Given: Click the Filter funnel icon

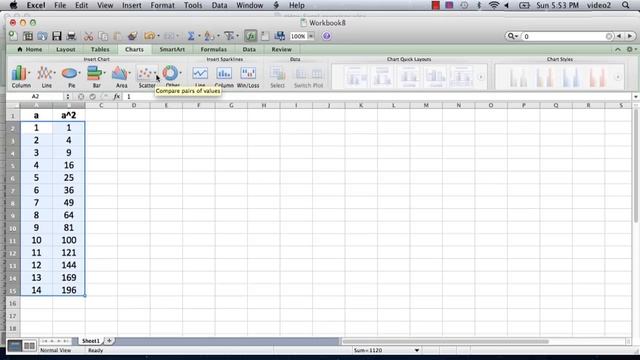Looking at the screenshot, I should [x=229, y=36].
